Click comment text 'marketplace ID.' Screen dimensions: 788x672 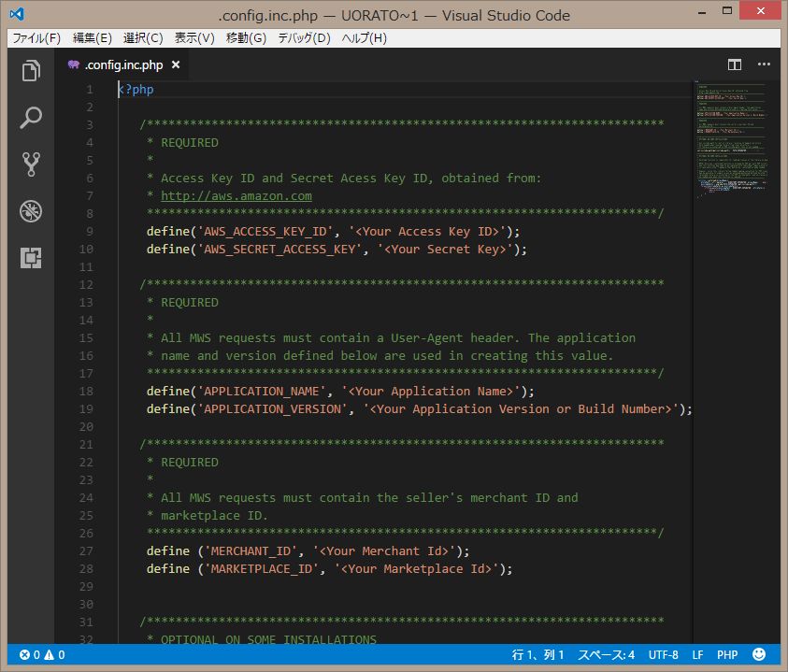coord(214,515)
